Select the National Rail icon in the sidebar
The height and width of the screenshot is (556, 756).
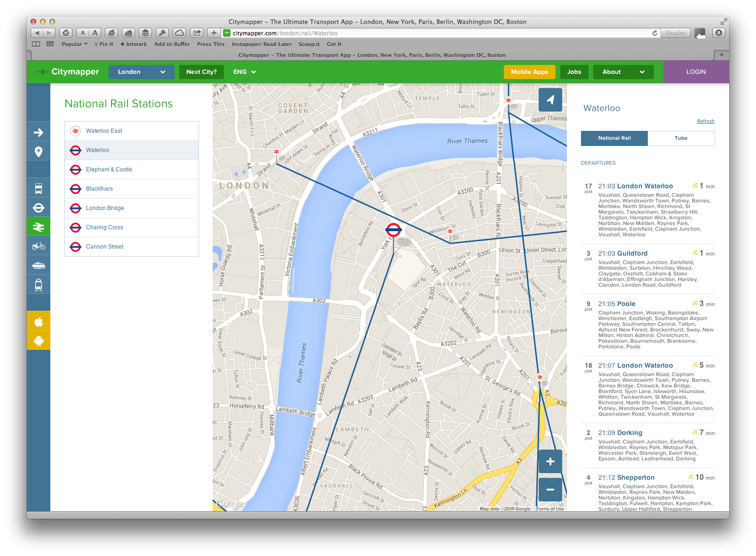tap(39, 227)
